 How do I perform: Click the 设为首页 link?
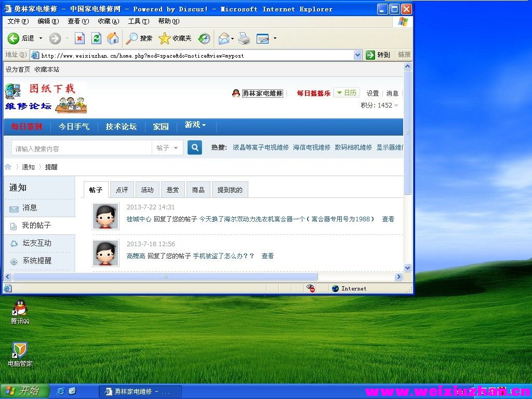[x=18, y=69]
